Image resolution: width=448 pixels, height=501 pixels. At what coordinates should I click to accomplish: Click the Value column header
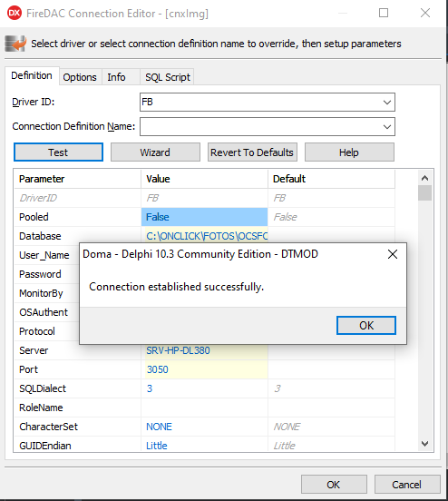pyautogui.click(x=204, y=179)
